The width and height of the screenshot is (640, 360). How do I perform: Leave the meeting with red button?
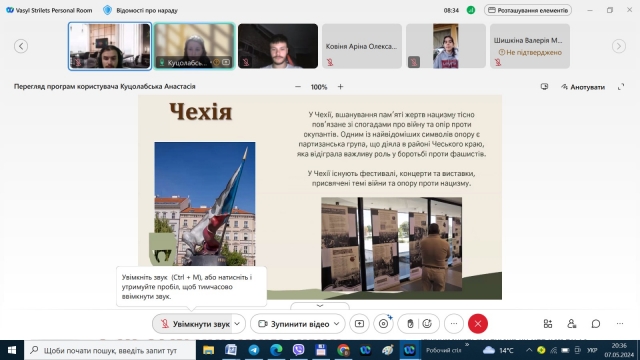(x=478, y=324)
